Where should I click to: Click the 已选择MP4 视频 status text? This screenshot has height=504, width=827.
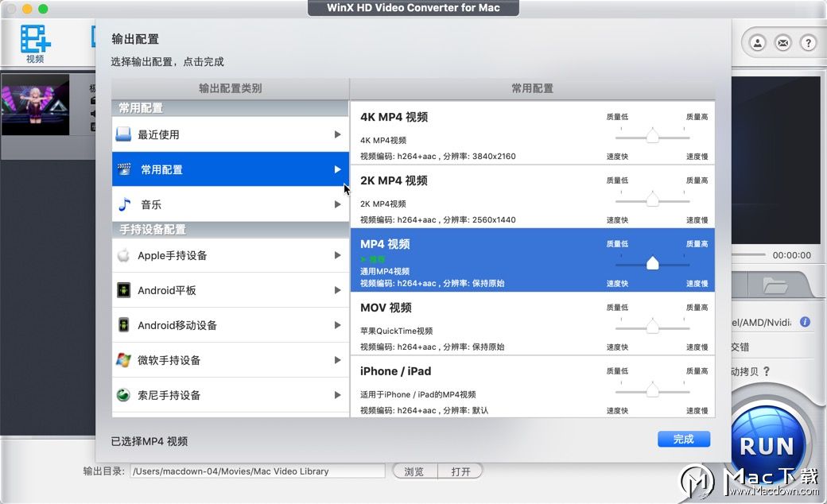149,441
